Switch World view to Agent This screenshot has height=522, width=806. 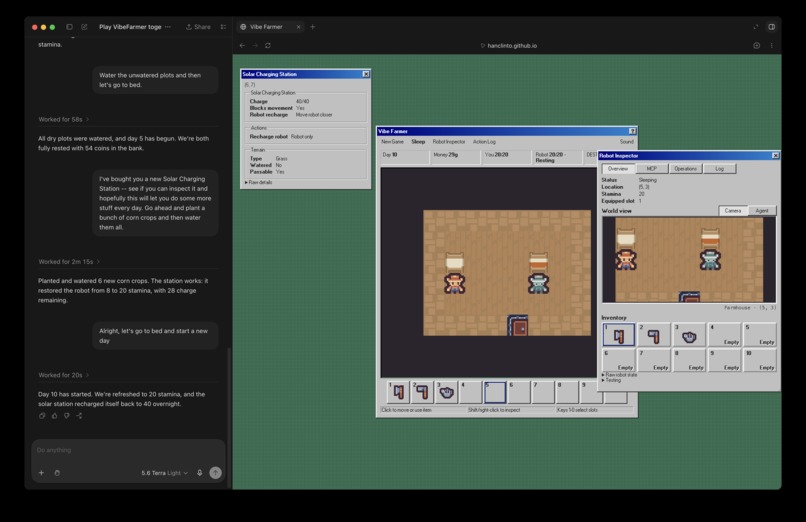pyautogui.click(x=762, y=211)
